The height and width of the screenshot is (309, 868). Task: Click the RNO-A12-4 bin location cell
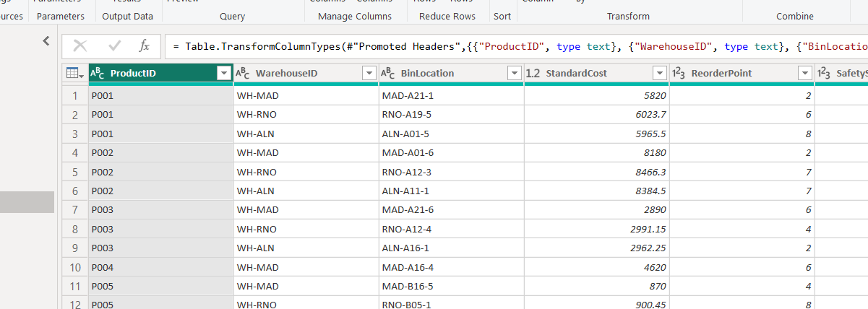[x=451, y=229]
